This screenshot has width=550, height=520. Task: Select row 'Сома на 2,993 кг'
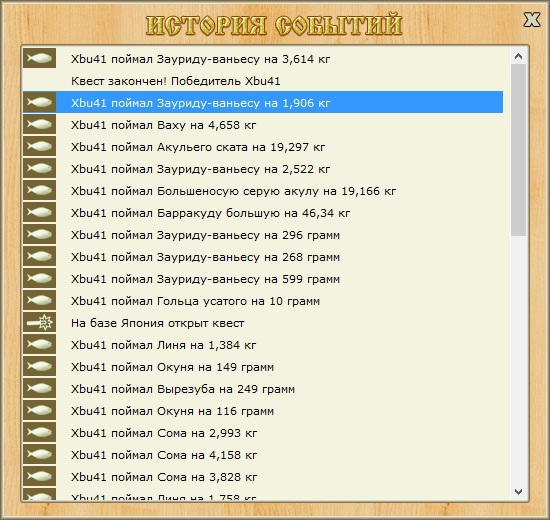[263, 432]
